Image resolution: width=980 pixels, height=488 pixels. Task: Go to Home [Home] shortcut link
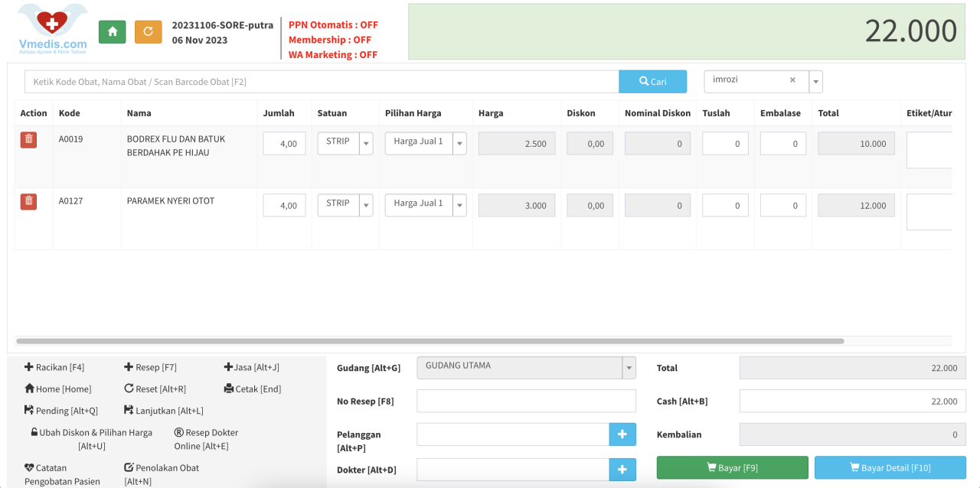click(x=58, y=389)
